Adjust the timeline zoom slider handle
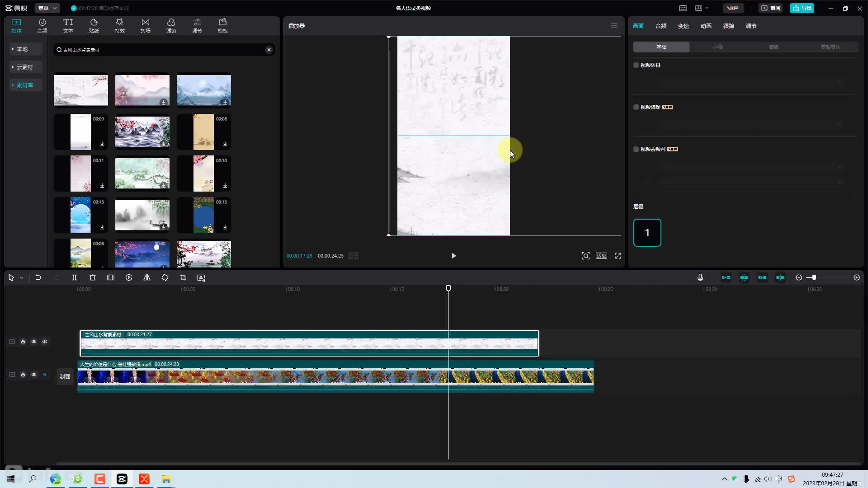 pyautogui.click(x=814, y=277)
